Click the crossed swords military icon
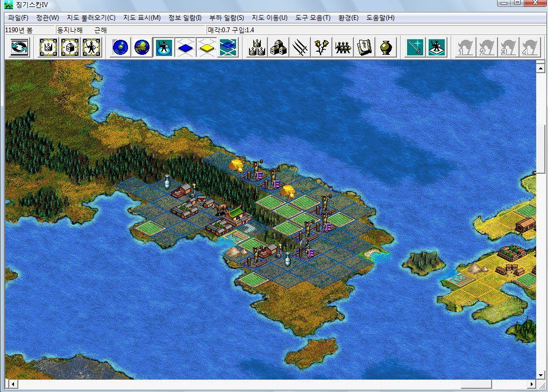 [x=300, y=47]
